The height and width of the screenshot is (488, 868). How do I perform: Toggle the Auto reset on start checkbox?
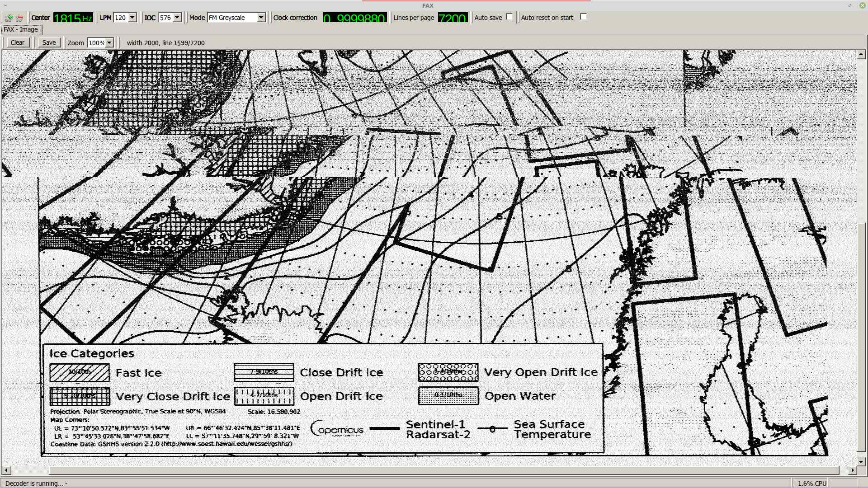point(584,17)
